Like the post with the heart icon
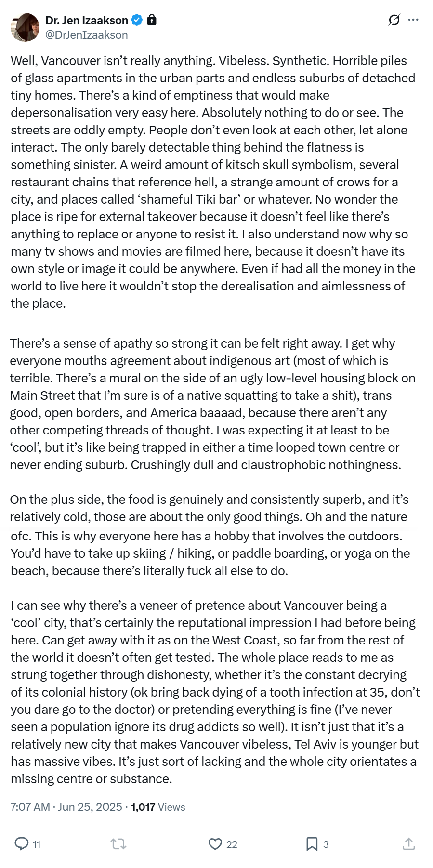The width and height of the screenshot is (433, 868). click(215, 843)
